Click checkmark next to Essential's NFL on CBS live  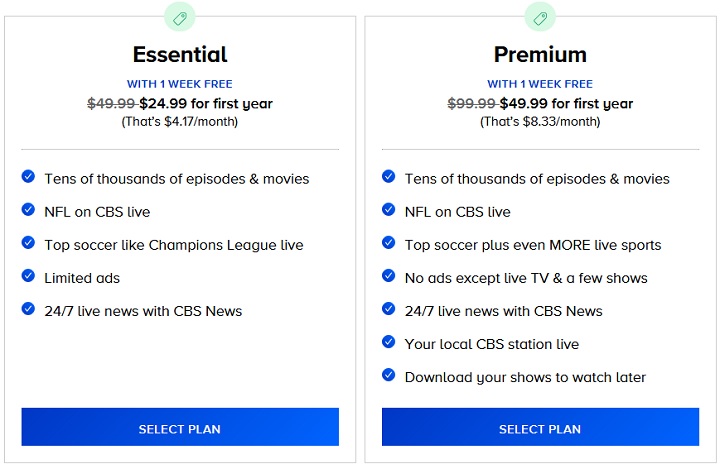click(28, 211)
